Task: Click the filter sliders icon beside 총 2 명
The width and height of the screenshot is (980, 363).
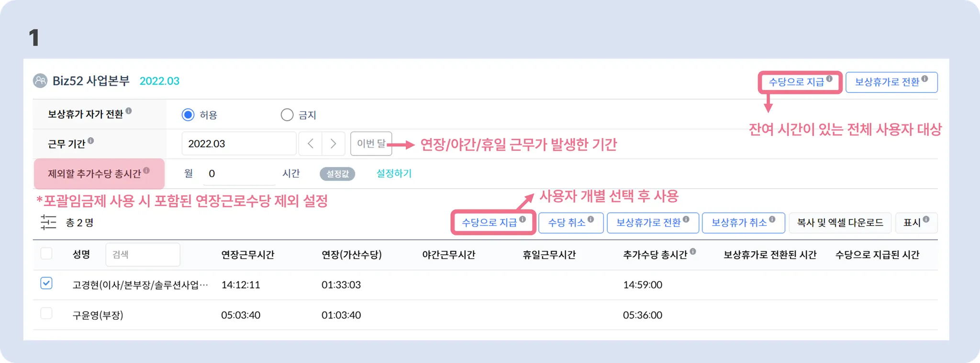Action: [x=48, y=223]
